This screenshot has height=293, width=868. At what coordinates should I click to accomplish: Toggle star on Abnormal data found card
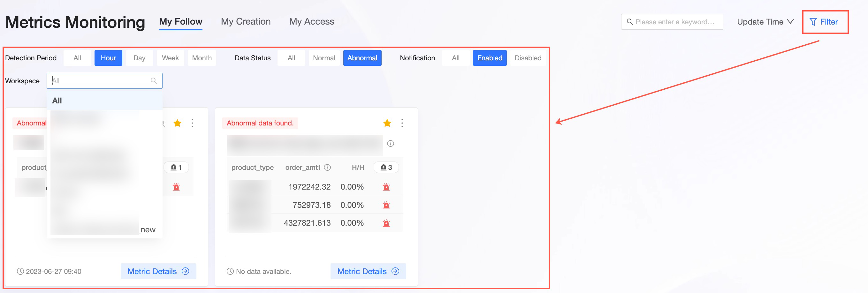(x=387, y=123)
